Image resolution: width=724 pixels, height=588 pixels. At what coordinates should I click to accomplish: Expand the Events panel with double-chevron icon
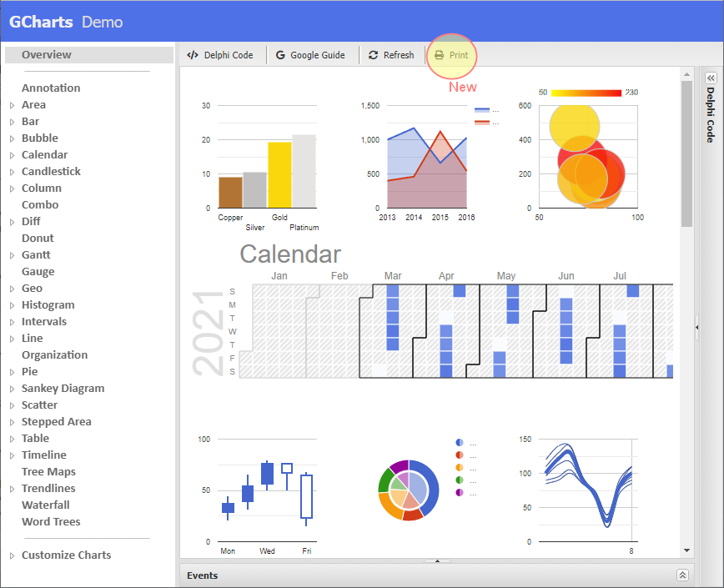(x=682, y=575)
